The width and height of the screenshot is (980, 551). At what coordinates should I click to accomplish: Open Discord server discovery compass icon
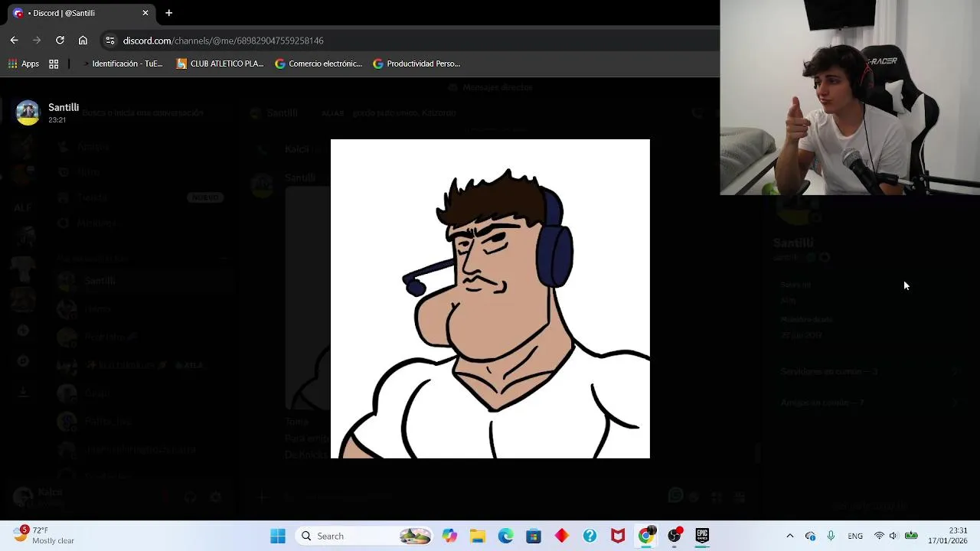[x=23, y=361]
